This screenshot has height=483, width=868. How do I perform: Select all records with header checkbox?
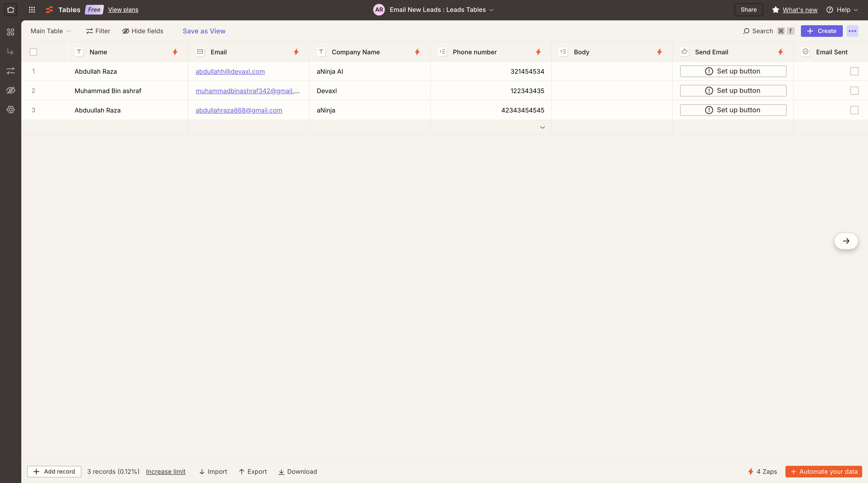[x=33, y=52]
